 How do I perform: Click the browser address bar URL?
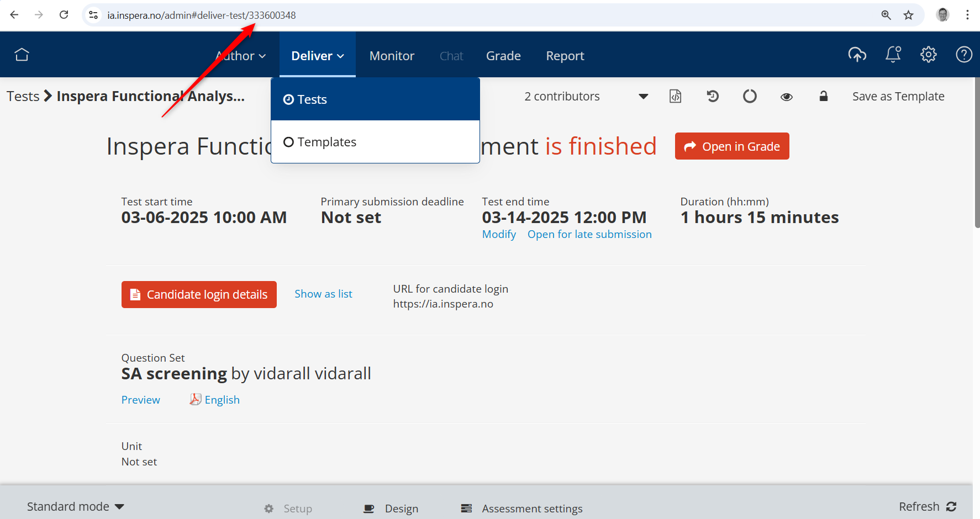pos(202,15)
